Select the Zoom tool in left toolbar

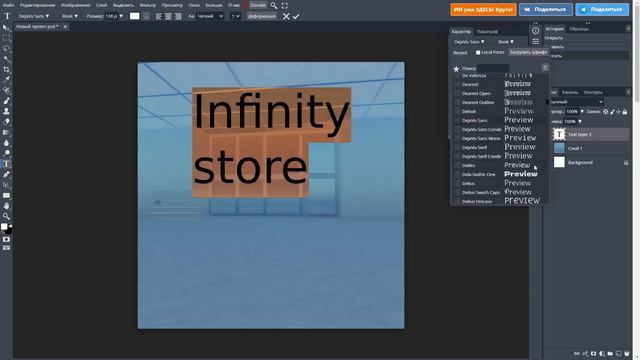click(6, 216)
